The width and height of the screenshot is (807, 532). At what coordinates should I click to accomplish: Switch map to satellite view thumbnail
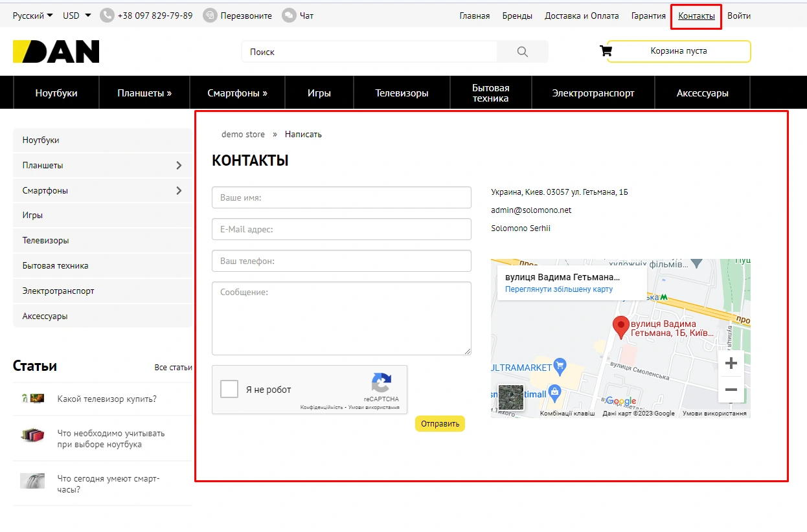pyautogui.click(x=510, y=397)
